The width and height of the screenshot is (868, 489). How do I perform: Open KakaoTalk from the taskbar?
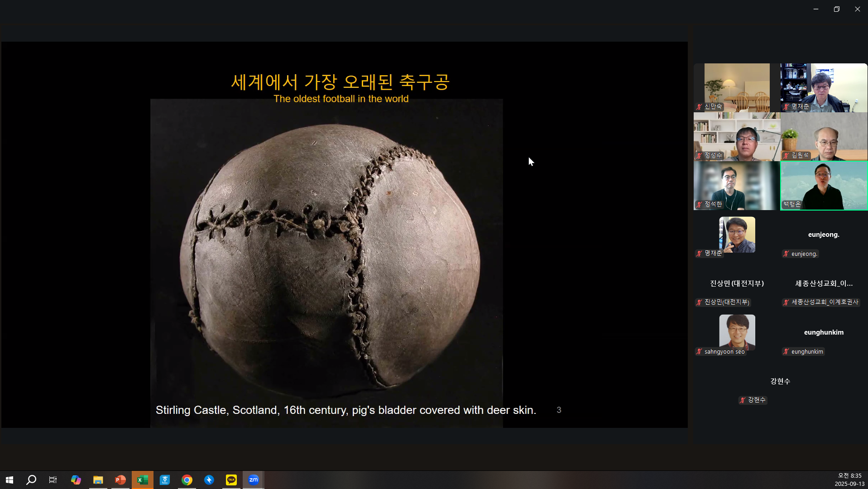tap(231, 479)
